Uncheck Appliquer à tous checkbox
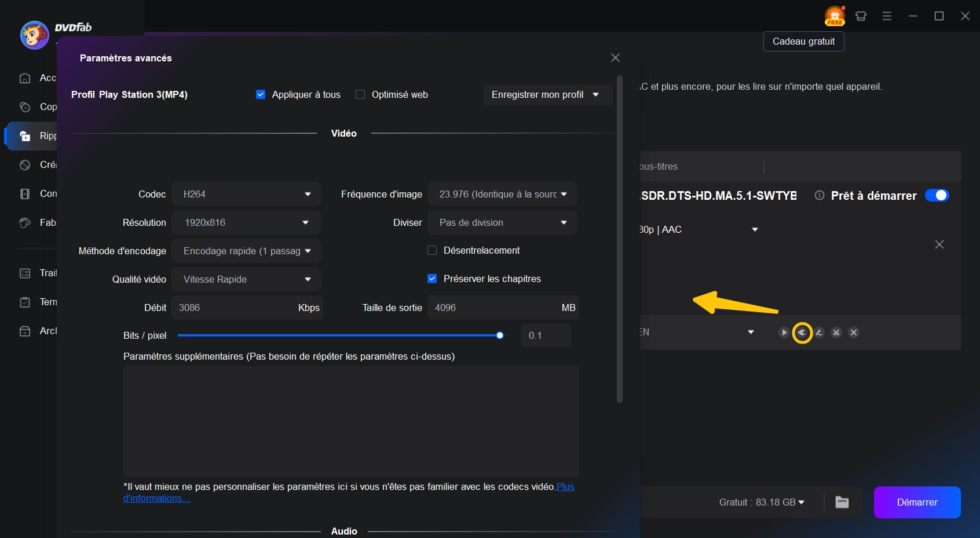The height and width of the screenshot is (538, 980). (x=261, y=94)
